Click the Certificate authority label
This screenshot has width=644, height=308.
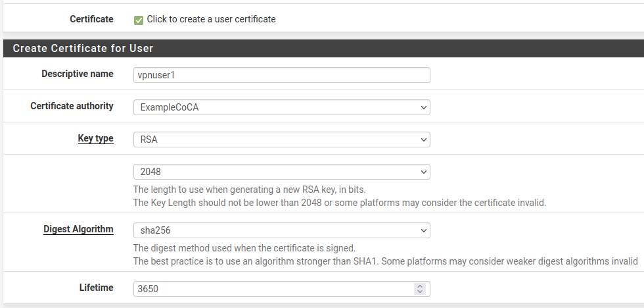(72, 106)
